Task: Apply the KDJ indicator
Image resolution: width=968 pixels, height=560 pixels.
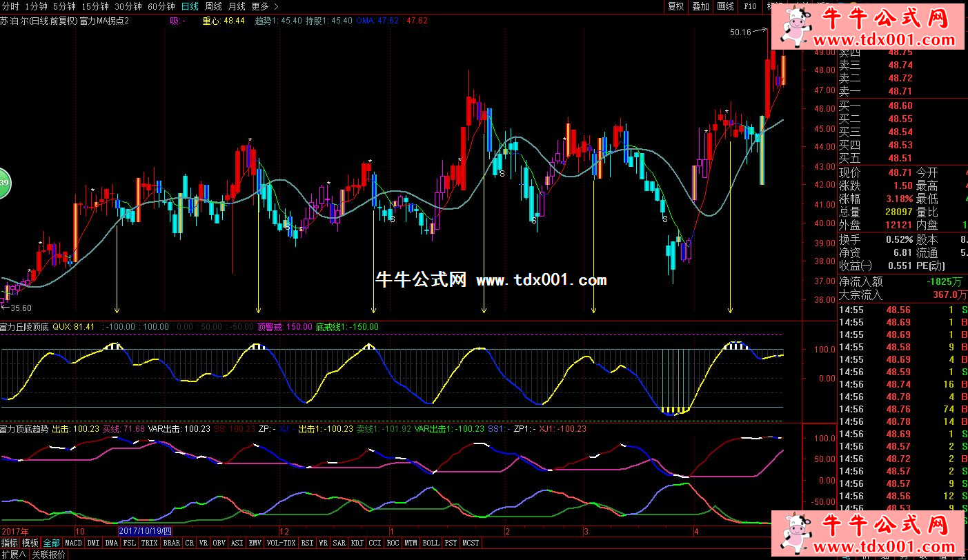Action: [x=357, y=543]
